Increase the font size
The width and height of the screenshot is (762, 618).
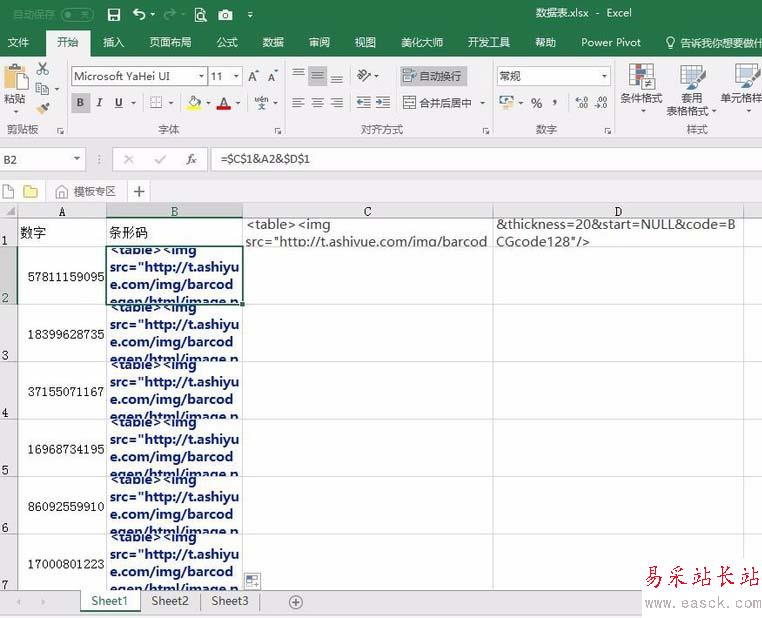click(253, 76)
